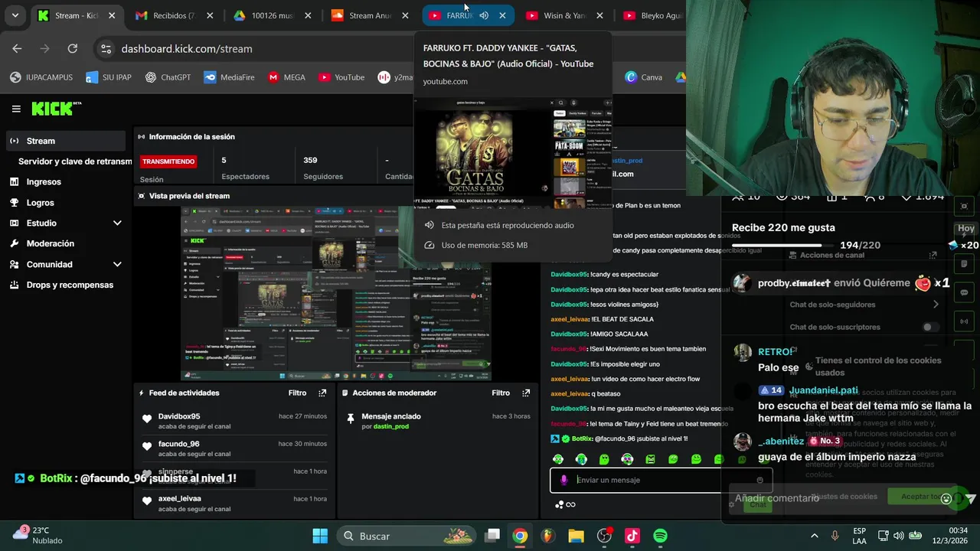Toggle Chat de solo-suscriptores switch
This screenshot has height=551, width=980.
[930, 327]
